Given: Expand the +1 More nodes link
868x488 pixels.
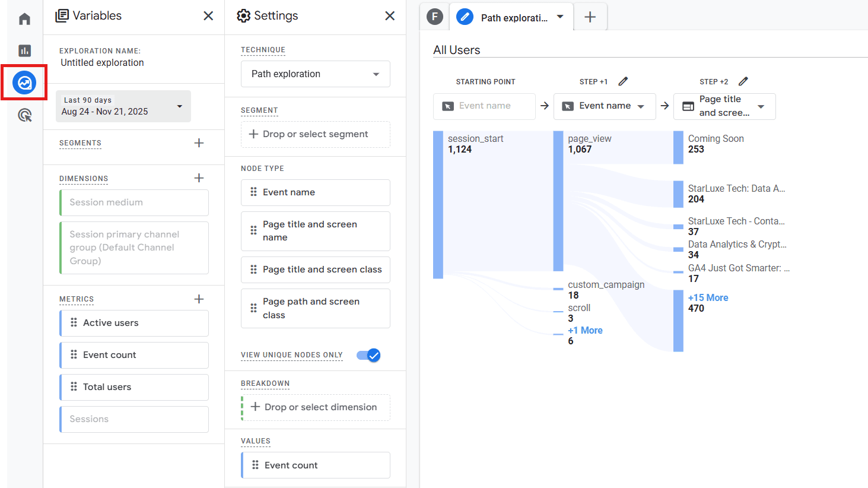Looking at the screenshot, I should pos(585,331).
